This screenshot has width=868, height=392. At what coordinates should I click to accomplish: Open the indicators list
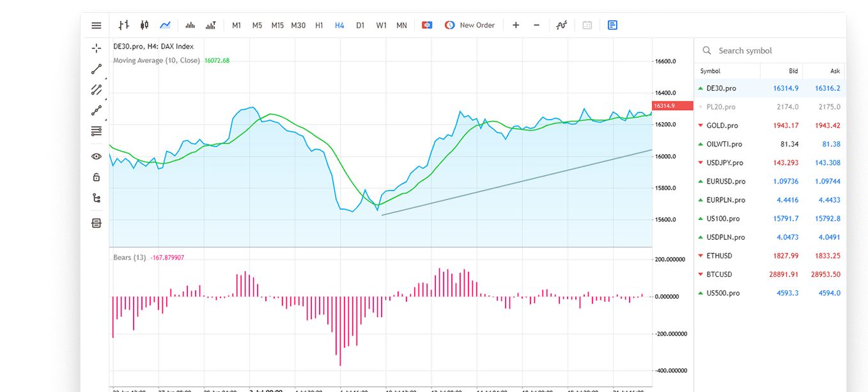point(561,26)
